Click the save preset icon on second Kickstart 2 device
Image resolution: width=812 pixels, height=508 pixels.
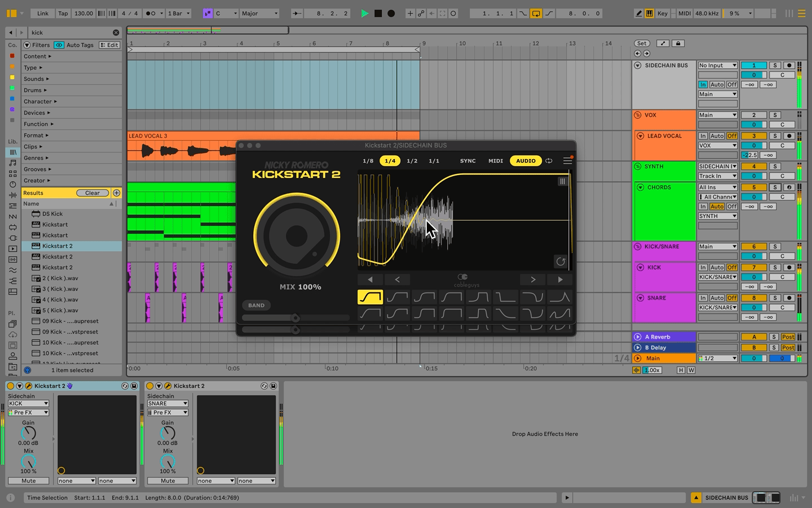[273, 386]
